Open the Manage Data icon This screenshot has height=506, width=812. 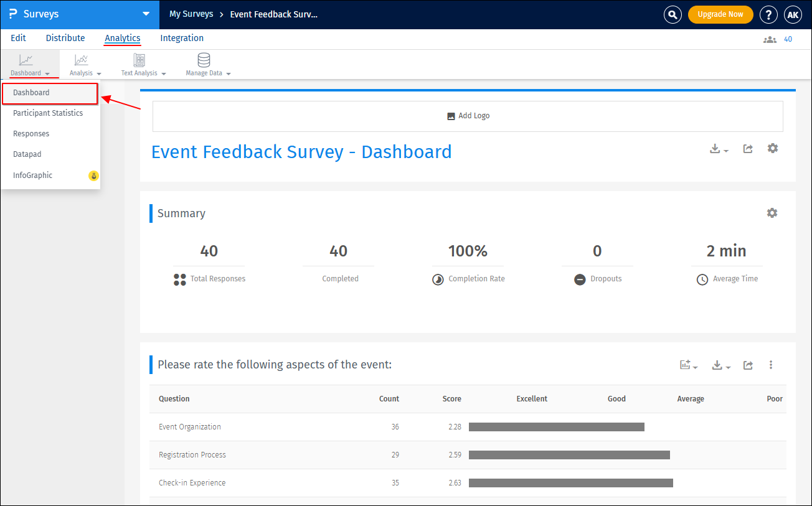pos(204,62)
